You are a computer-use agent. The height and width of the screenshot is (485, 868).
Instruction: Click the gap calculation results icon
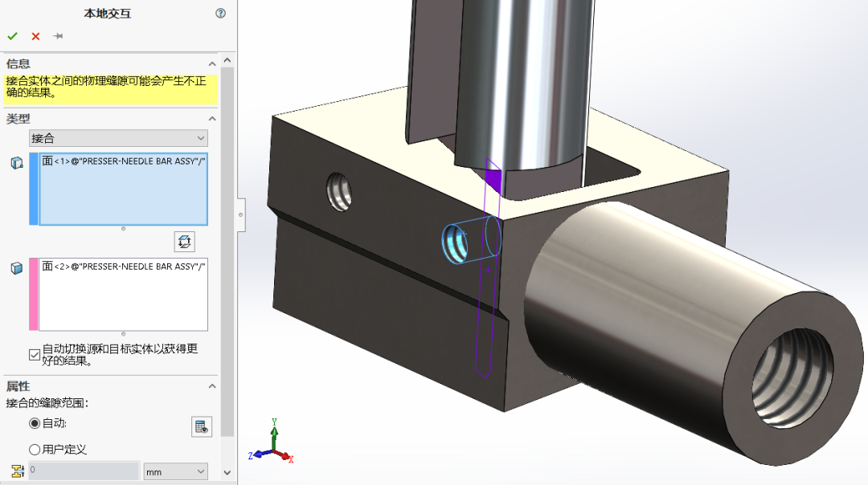click(202, 426)
